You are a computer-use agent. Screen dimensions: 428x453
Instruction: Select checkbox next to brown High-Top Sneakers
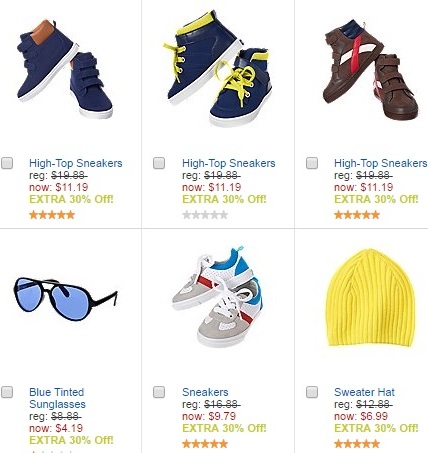coord(312,163)
